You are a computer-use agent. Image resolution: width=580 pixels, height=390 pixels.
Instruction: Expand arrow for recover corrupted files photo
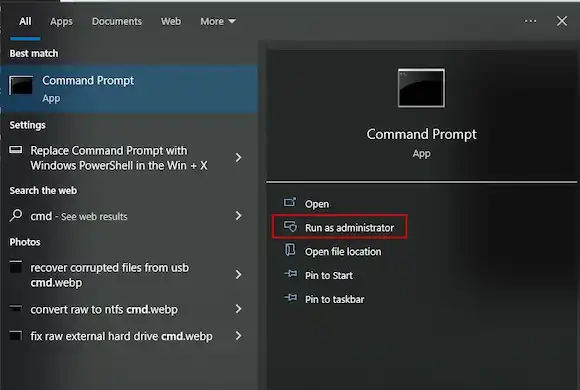pos(239,275)
